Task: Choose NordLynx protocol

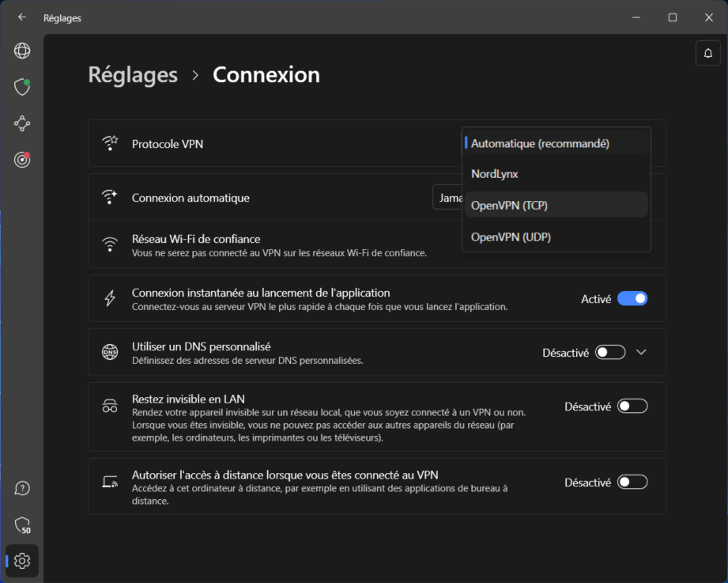Action: coord(556,174)
